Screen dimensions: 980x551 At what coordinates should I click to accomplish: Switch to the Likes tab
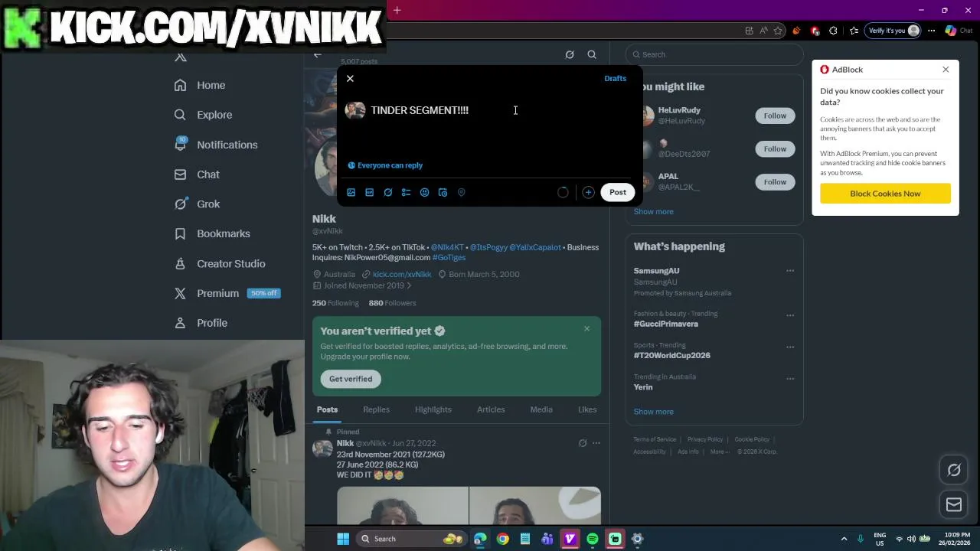587,409
